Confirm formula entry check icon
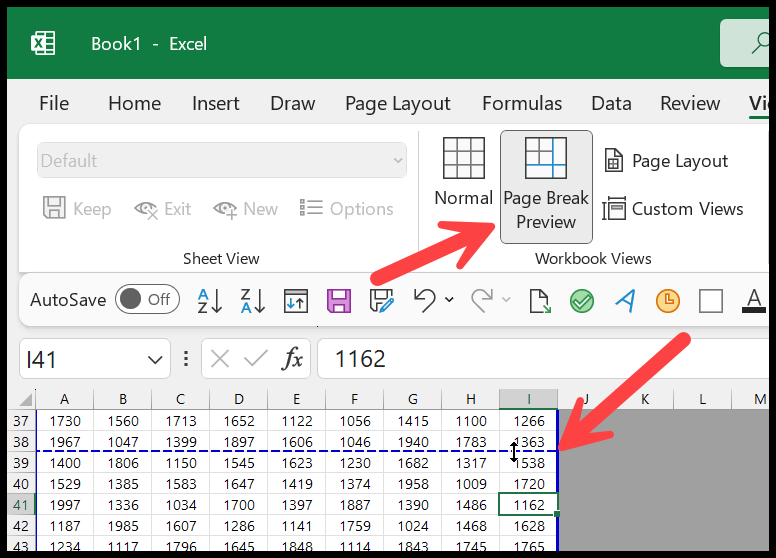 [x=256, y=359]
